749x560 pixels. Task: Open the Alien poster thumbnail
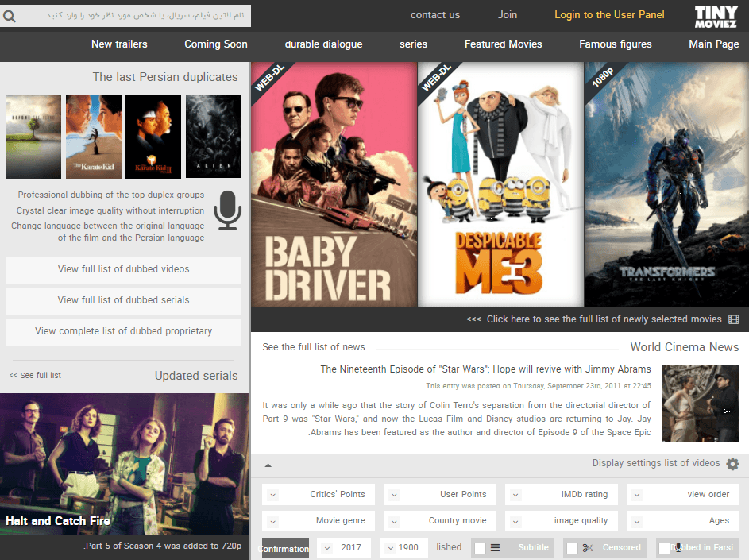pyautogui.click(x=214, y=137)
